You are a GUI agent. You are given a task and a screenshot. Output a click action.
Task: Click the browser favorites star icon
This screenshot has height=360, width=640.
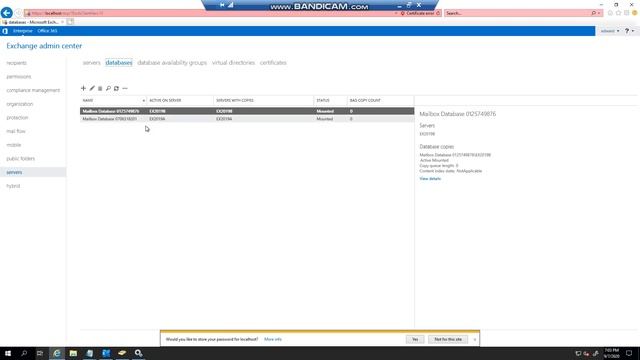point(618,13)
